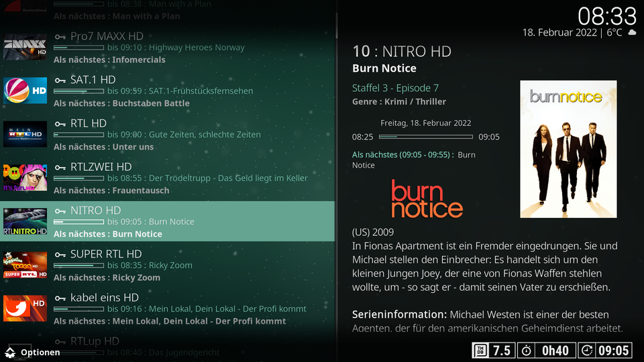The image size is (644, 362).
Task: Click key icon beside SUPER RTL HD
Action: (60, 255)
